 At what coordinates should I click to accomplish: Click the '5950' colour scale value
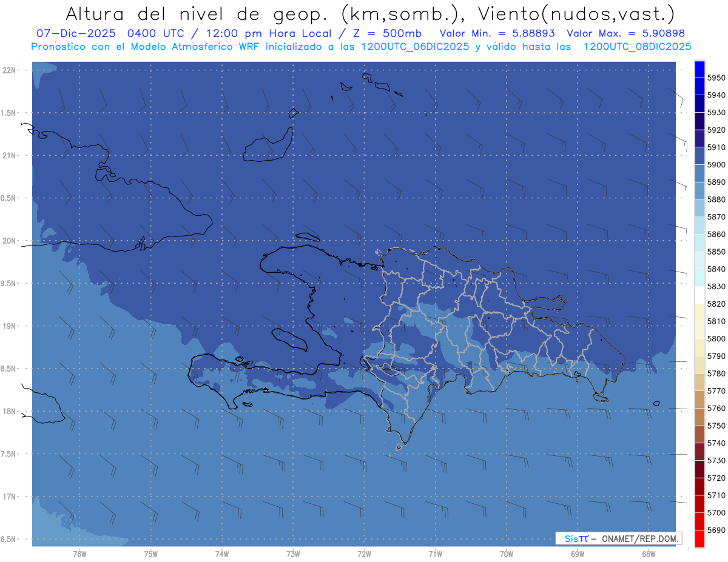(x=717, y=78)
